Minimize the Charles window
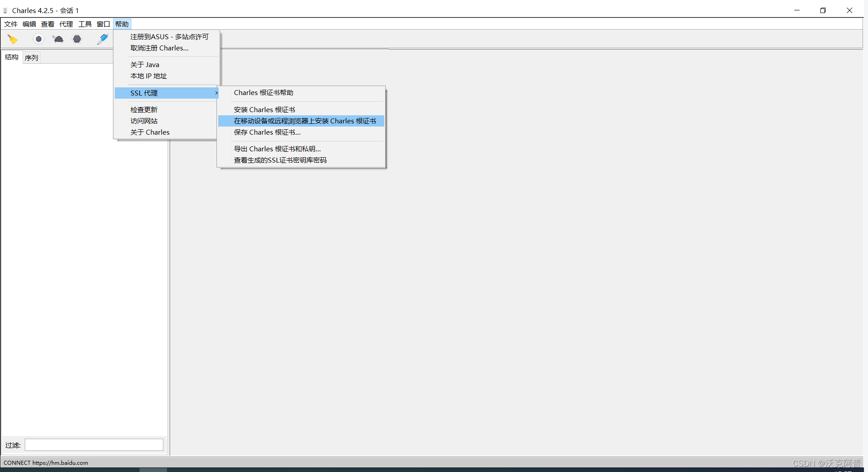Image resolution: width=868 pixels, height=472 pixels. point(797,10)
